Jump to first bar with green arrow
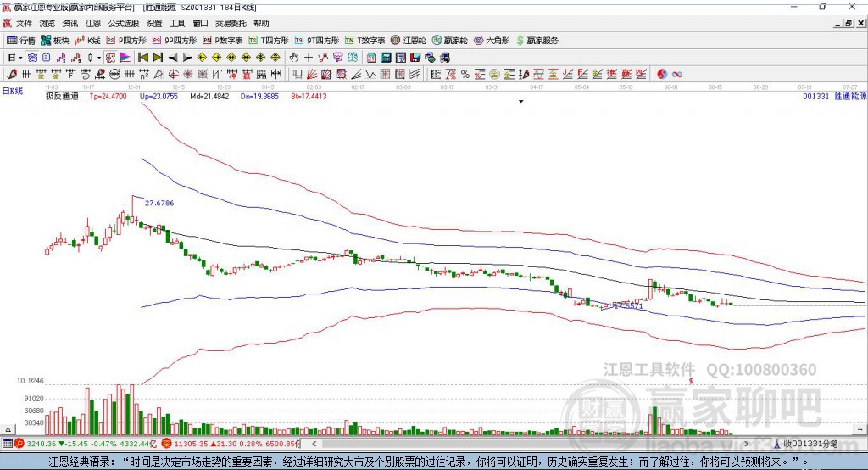The height and width of the screenshot is (470, 868). coord(142,57)
